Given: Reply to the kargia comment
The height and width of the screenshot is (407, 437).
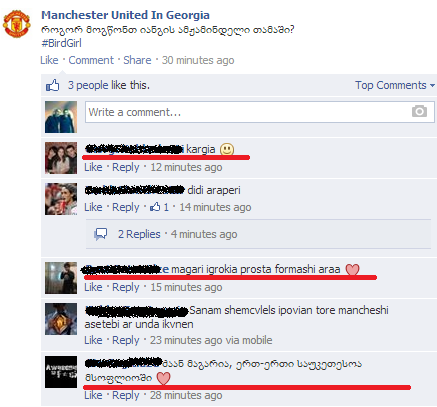Looking at the screenshot, I should pyautogui.click(x=125, y=167).
